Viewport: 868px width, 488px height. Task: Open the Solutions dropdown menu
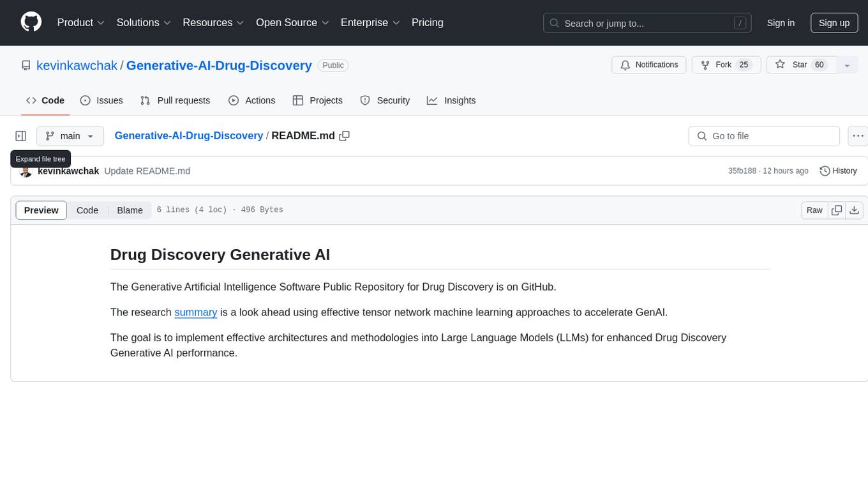pyautogui.click(x=144, y=22)
